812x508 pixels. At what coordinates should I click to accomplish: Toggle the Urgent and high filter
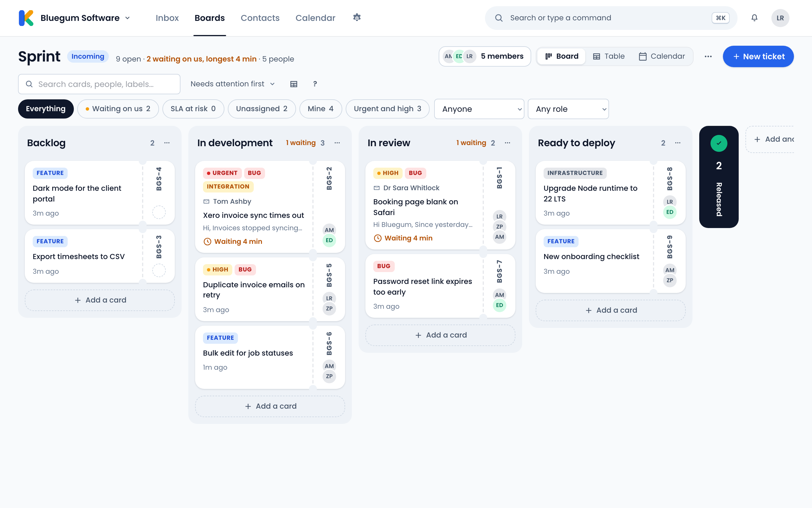(388, 109)
